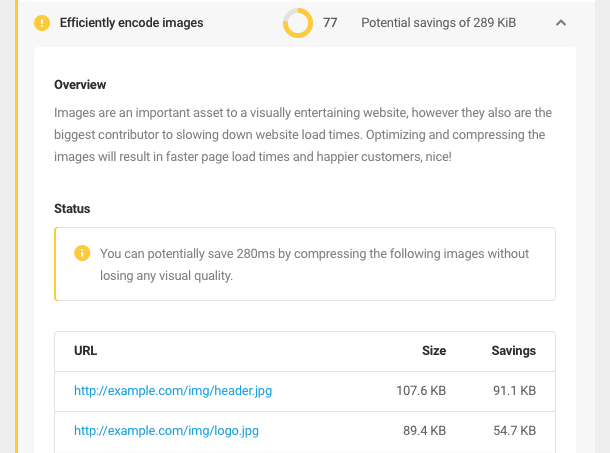This screenshot has height=453, width=610.
Task: Click the 91.1 KB savings value
Action: (515, 391)
